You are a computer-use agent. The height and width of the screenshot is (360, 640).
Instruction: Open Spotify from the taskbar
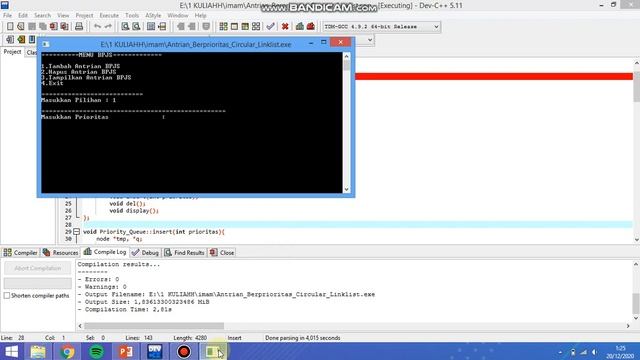click(x=96, y=351)
